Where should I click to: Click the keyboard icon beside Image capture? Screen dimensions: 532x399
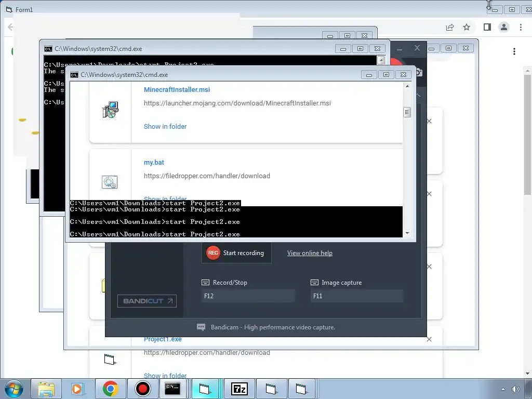[x=314, y=282]
